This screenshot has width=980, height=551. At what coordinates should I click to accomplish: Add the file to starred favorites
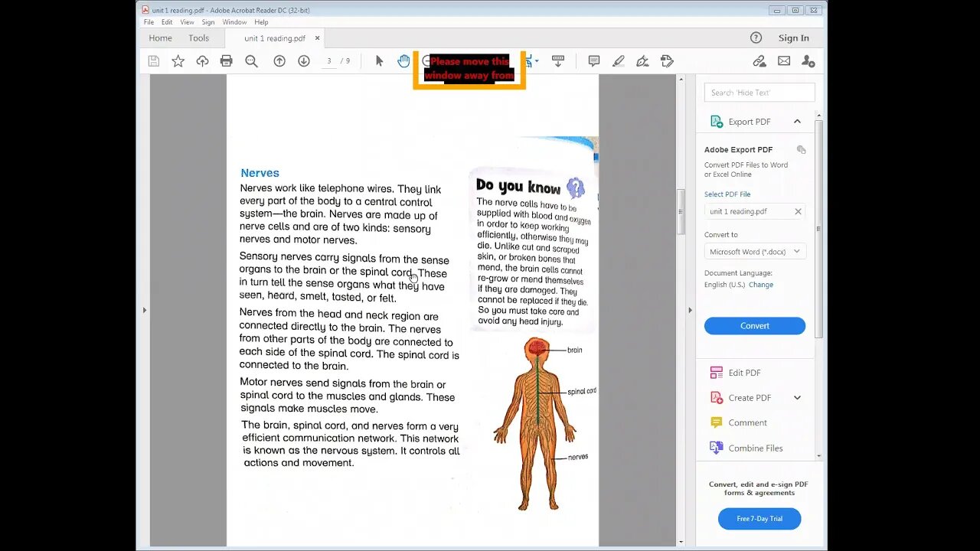178,61
